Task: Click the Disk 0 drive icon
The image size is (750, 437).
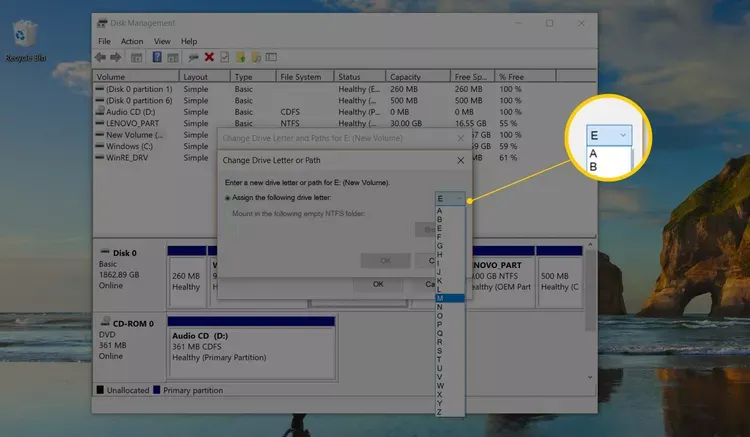Action: click(x=102, y=253)
